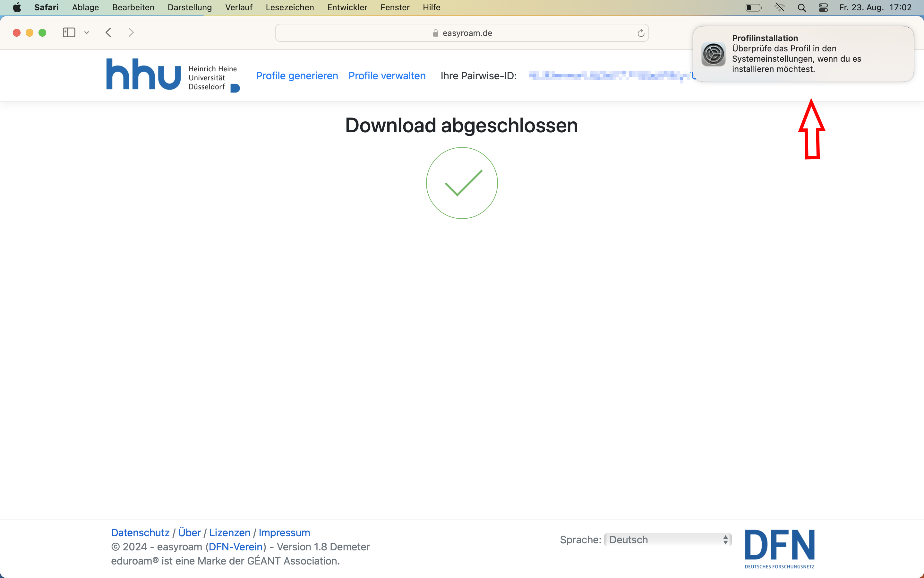The height and width of the screenshot is (578, 924).
Task: Open the Sprache language dropdown
Action: tap(667, 539)
